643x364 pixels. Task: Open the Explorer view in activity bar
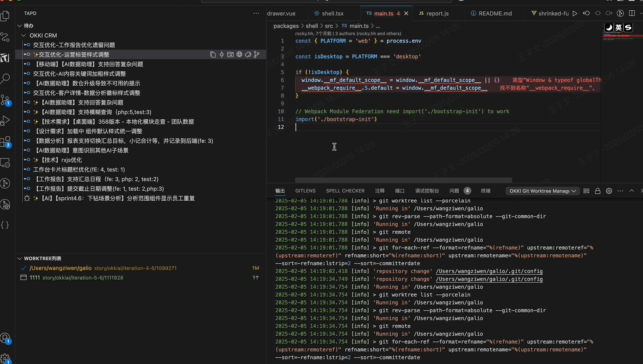(5, 16)
